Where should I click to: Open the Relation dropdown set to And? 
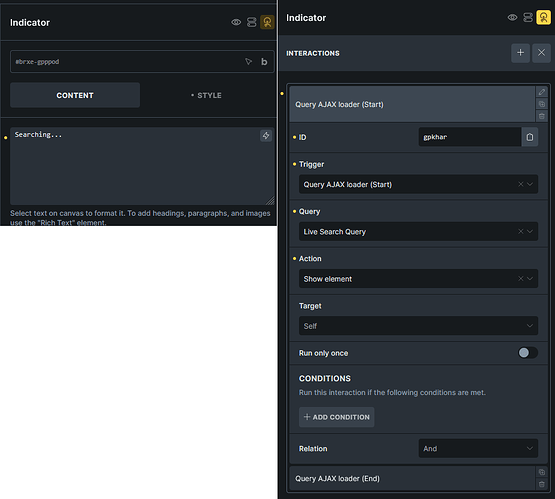pos(478,448)
